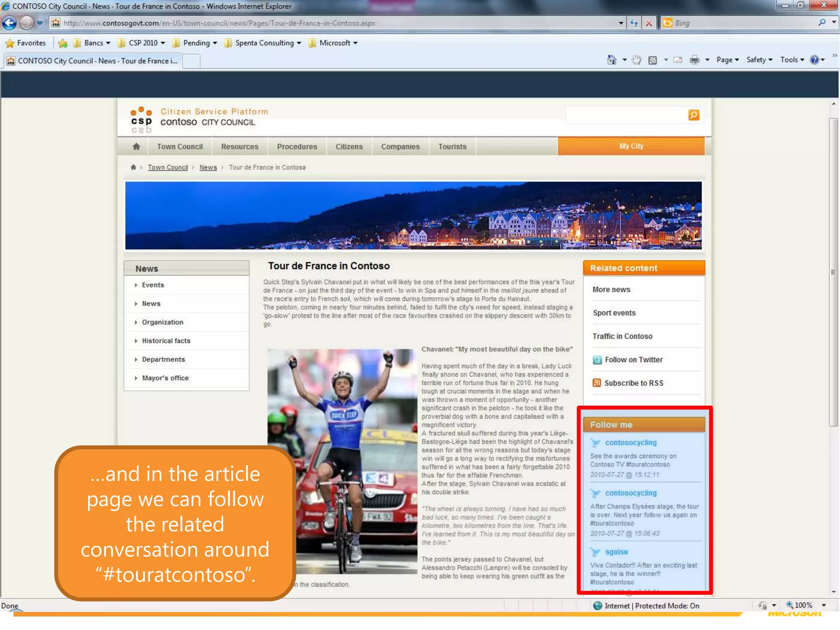Click the cyclist photo in the article

[x=342, y=461]
